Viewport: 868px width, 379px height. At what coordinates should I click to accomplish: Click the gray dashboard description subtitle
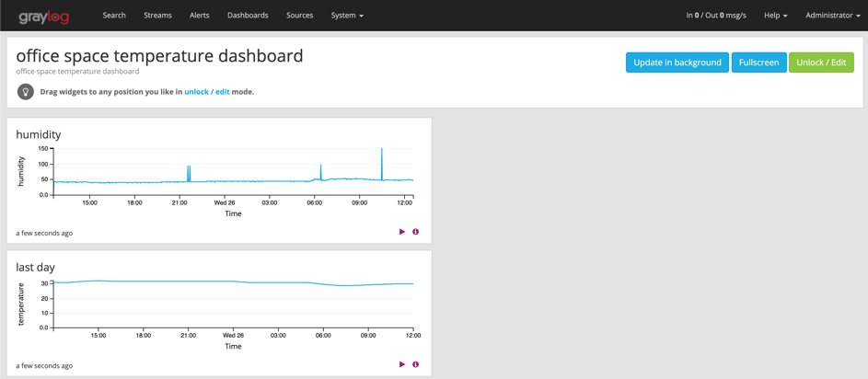tap(77, 72)
